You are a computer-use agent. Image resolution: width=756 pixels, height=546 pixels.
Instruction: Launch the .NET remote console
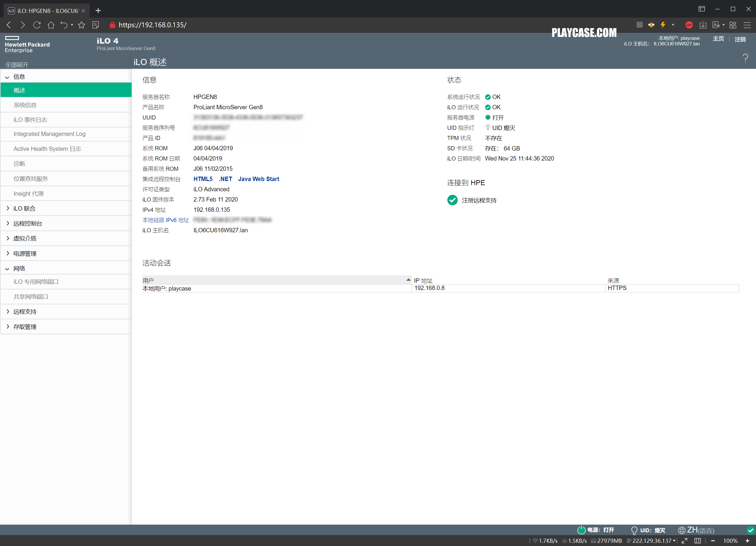[226, 179]
